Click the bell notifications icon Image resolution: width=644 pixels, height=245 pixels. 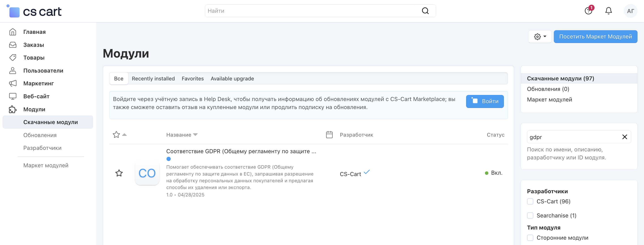click(x=608, y=11)
